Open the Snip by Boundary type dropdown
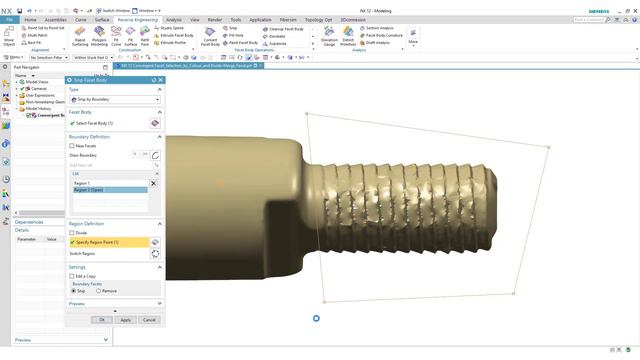640x360 pixels. [115, 100]
